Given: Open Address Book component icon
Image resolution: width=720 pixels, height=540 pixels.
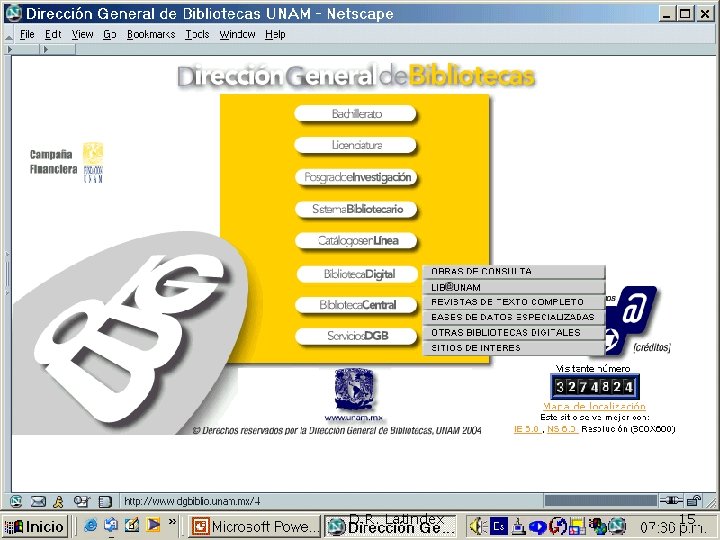Looking at the screenshot, I should pos(105,501).
